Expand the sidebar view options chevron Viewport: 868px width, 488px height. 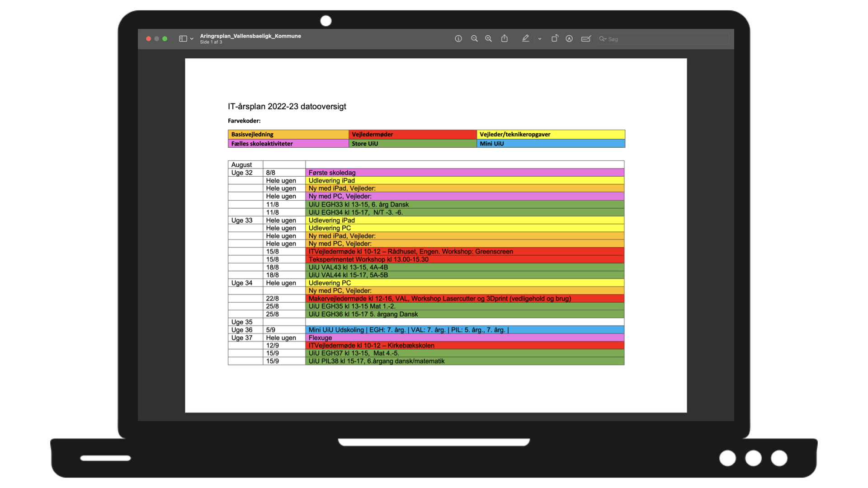tap(192, 39)
